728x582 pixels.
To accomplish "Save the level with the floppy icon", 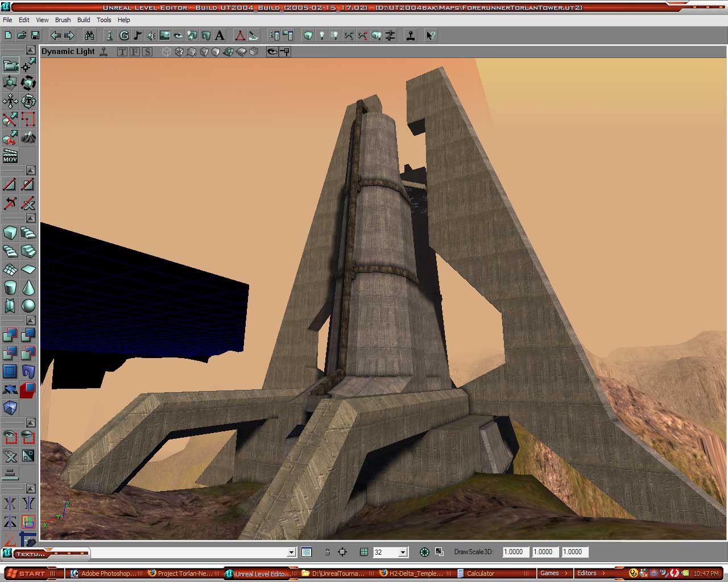I will coord(35,35).
